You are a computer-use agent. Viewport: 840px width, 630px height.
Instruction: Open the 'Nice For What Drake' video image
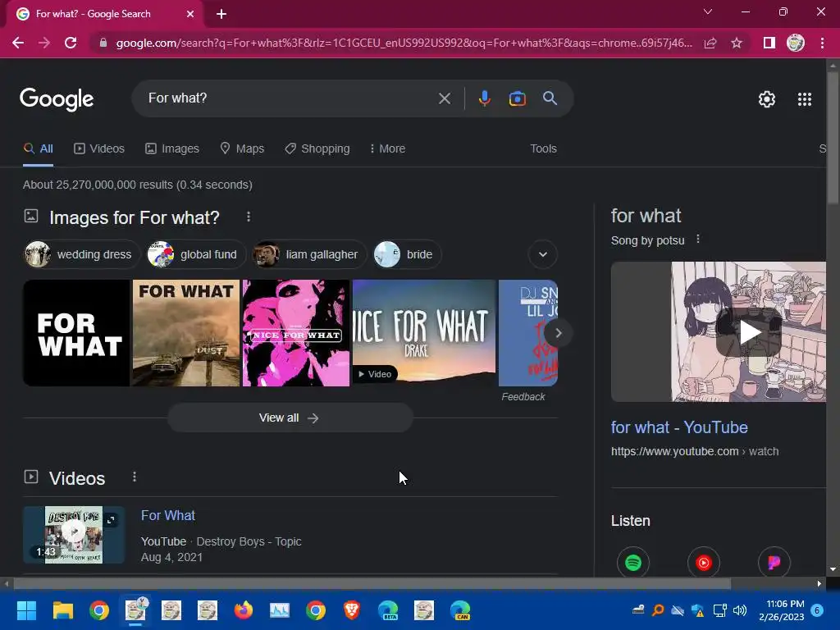[x=424, y=333]
